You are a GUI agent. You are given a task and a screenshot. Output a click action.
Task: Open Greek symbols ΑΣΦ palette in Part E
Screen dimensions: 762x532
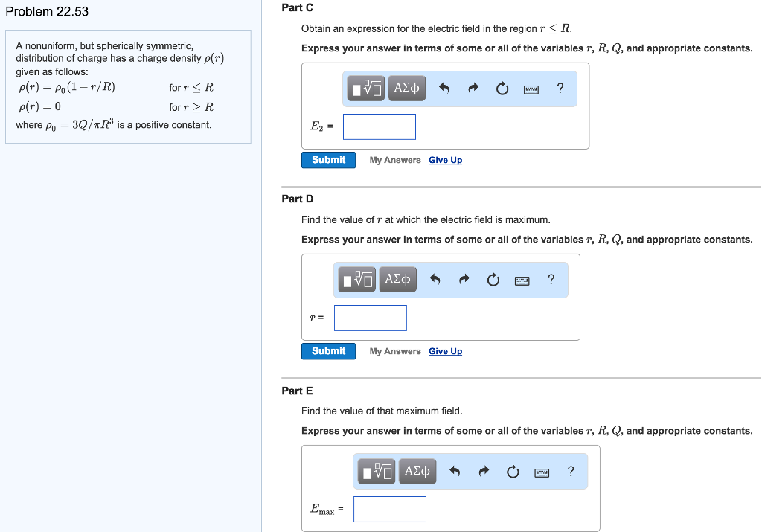(417, 471)
